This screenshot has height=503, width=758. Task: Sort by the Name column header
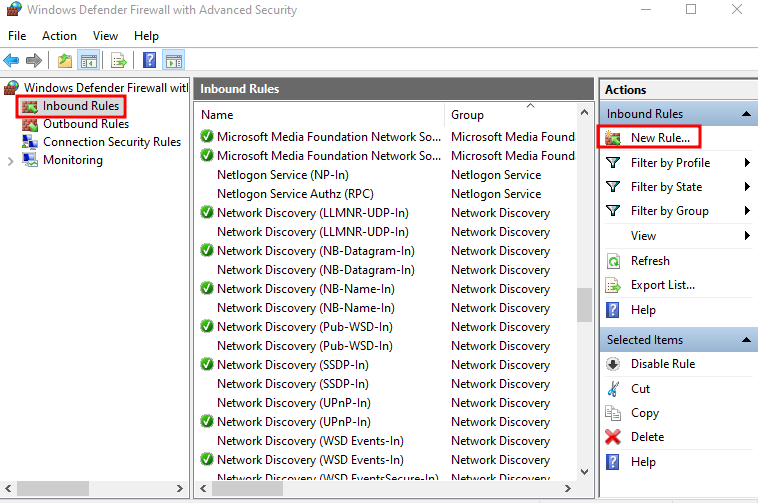[320, 115]
